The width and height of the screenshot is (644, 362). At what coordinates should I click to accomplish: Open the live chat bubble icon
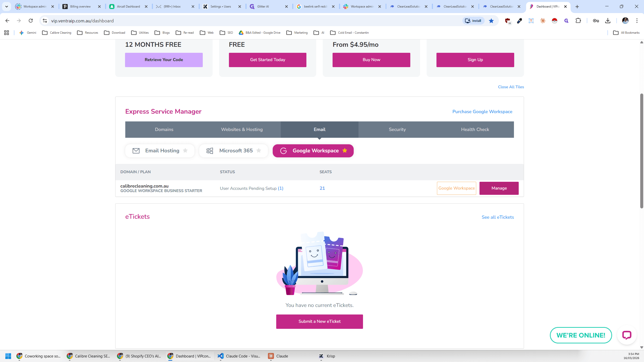(x=627, y=335)
